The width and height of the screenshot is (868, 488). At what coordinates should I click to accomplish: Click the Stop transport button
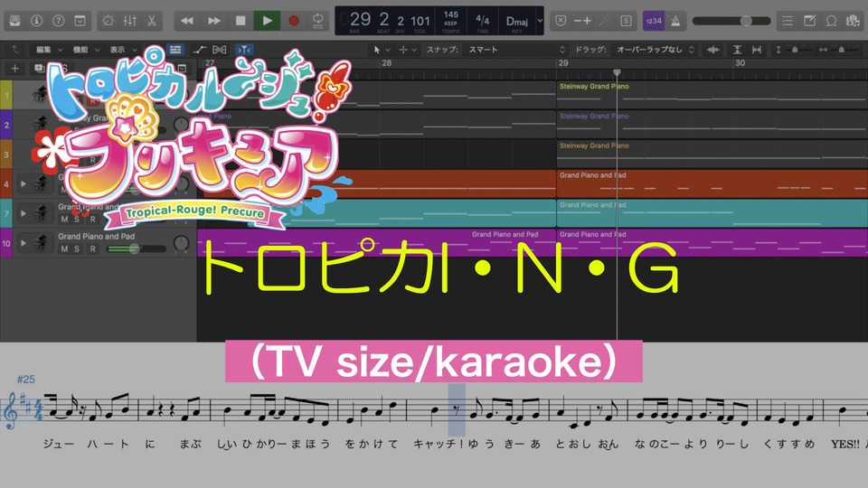coord(241,21)
